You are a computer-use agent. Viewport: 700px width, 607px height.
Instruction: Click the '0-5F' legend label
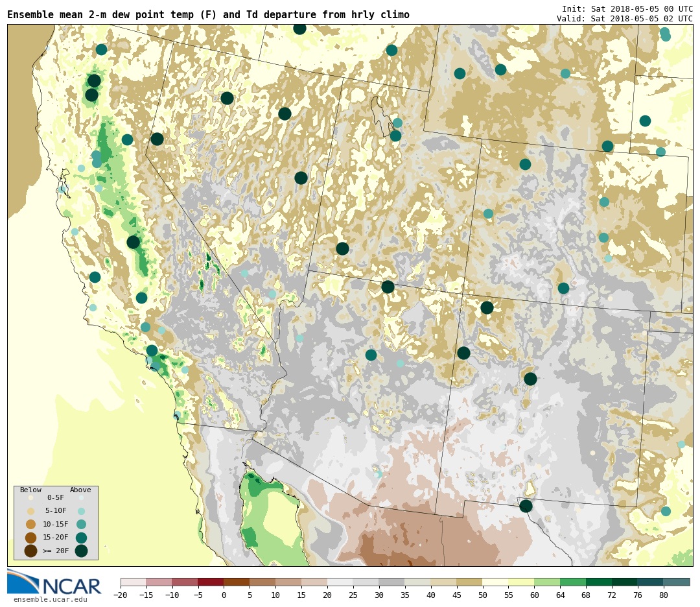(x=56, y=497)
